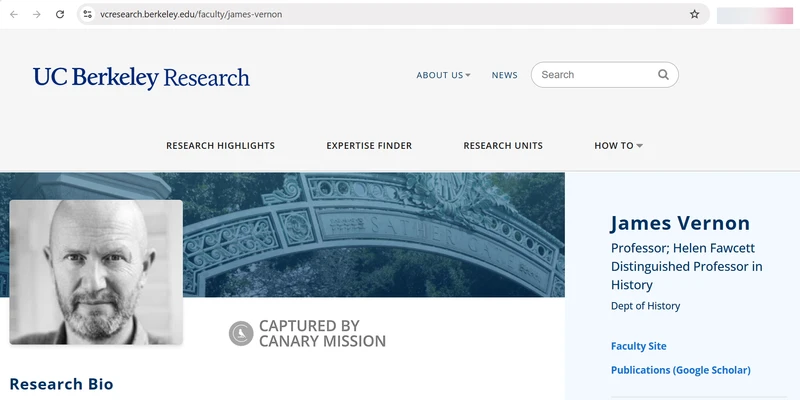Click the James Vernon name heading
Image resolution: width=800 pixels, height=400 pixels.
click(680, 223)
